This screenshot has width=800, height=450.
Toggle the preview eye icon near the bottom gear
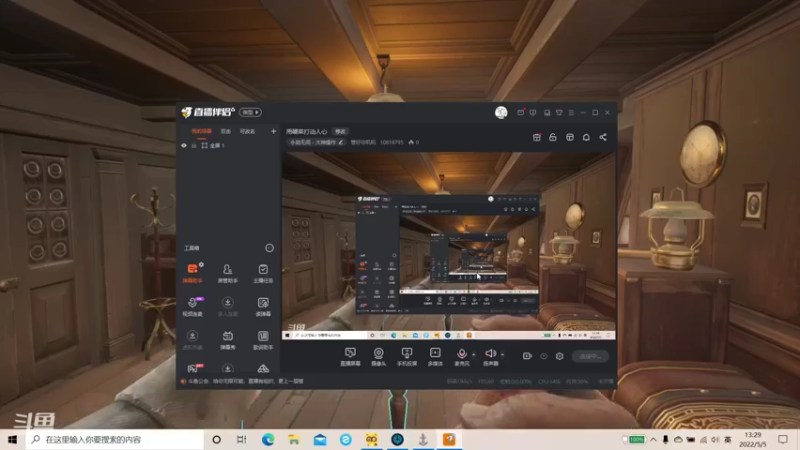tap(544, 356)
